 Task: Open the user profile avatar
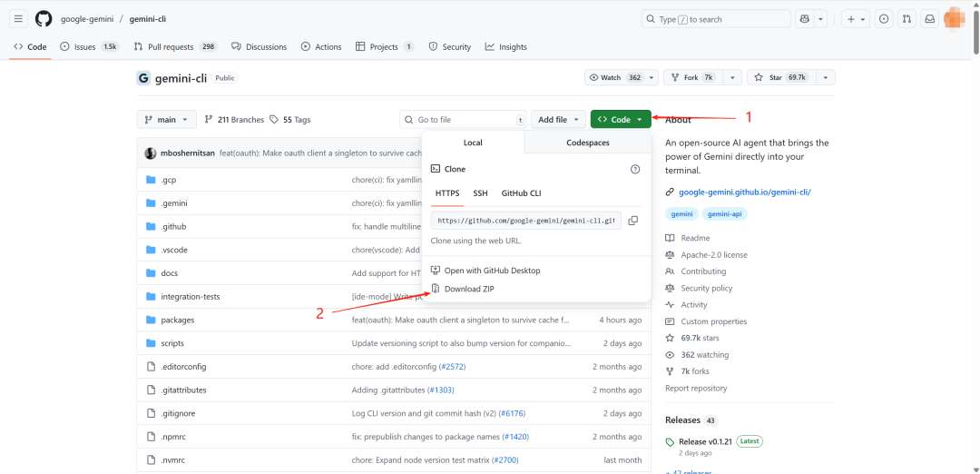[955, 19]
